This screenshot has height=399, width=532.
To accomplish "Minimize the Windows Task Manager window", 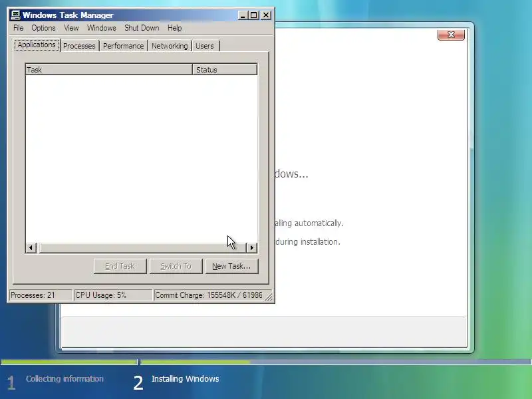I will tap(243, 15).
